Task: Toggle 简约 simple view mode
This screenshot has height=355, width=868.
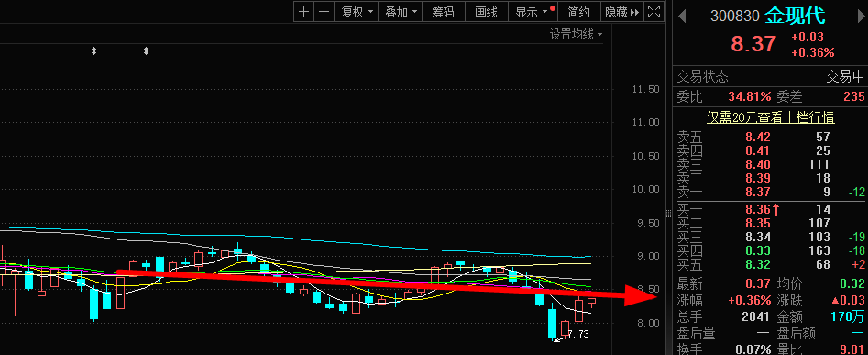Action: tap(579, 12)
